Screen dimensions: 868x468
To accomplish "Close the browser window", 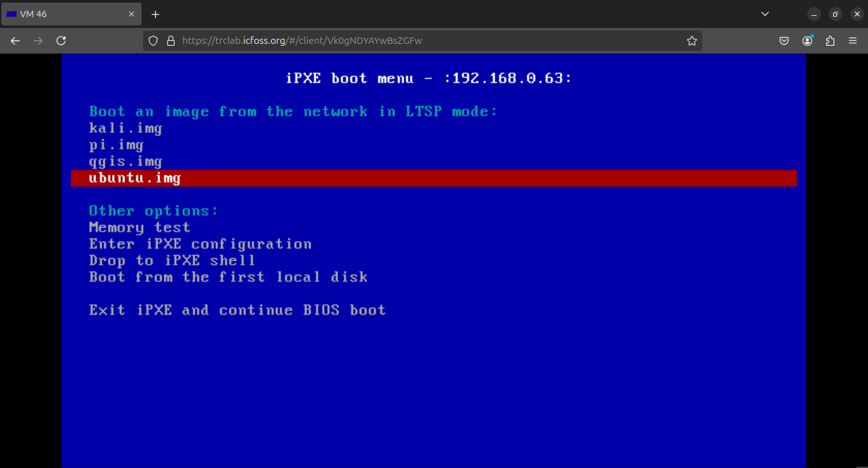I will (857, 14).
